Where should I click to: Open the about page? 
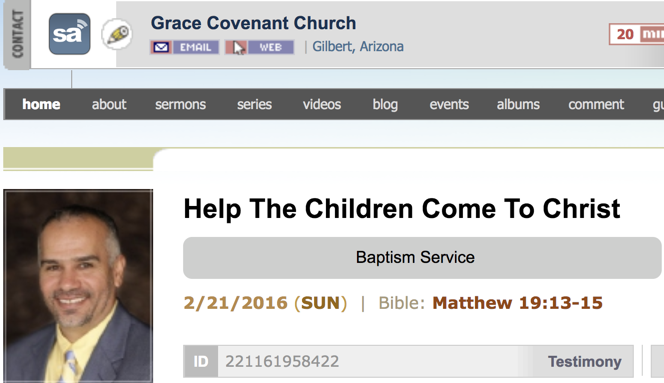pyautogui.click(x=109, y=104)
